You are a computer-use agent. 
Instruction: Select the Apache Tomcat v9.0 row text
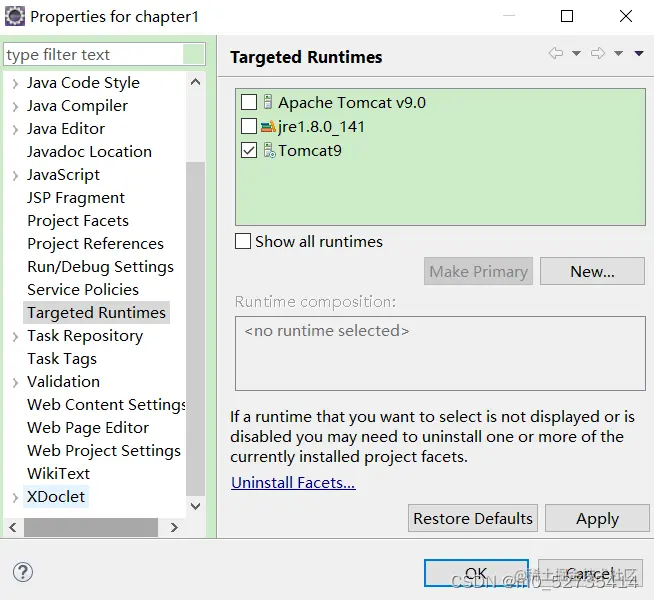pyautogui.click(x=352, y=103)
